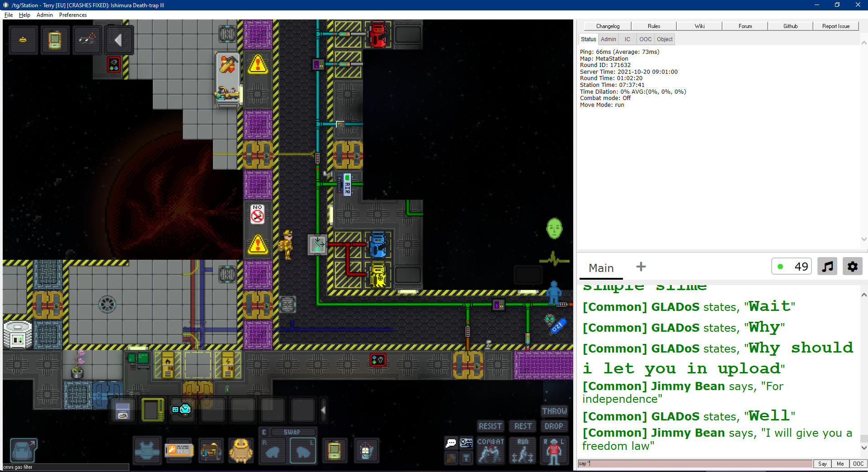Collapse the top-left toolbar with the arrow

(x=119, y=40)
